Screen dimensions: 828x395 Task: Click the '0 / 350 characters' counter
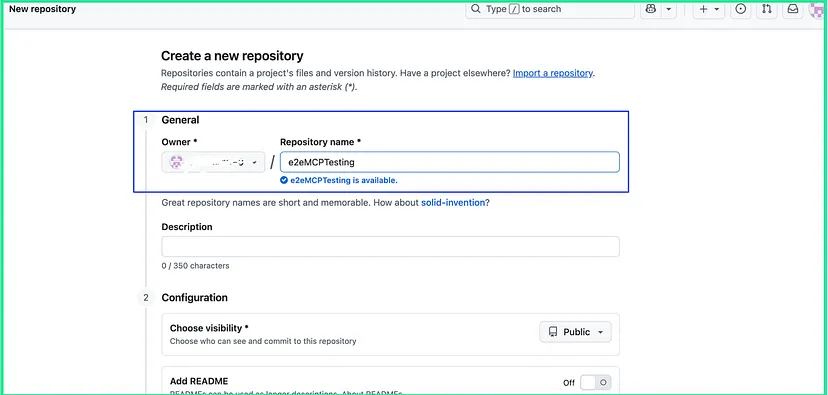point(195,266)
